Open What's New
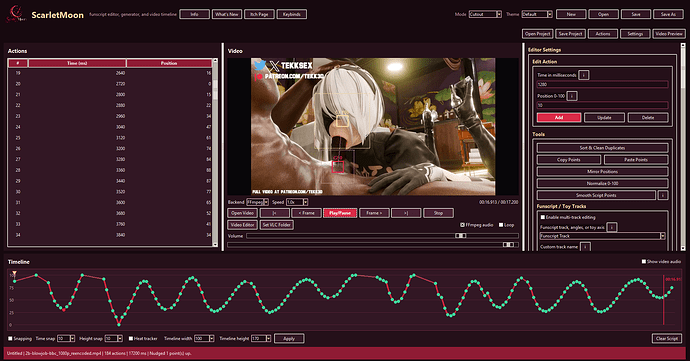This screenshot has height=361, width=690. tap(227, 14)
